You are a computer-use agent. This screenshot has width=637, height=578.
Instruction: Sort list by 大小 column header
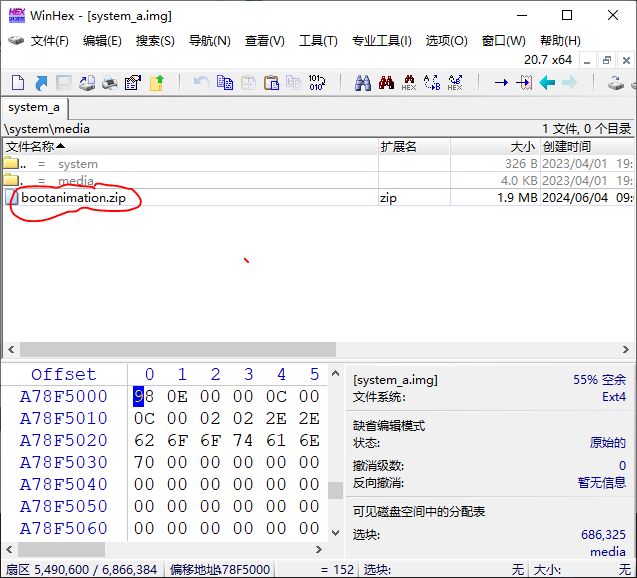click(x=522, y=146)
